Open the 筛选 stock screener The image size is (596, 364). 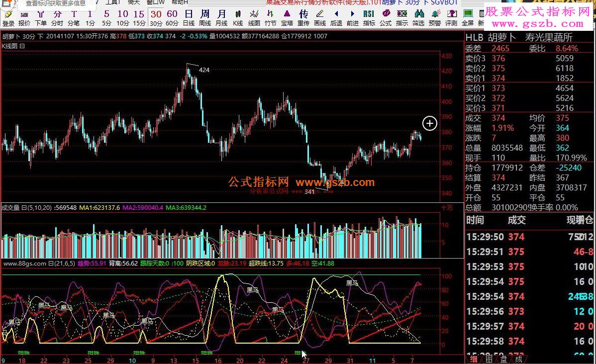point(418,18)
